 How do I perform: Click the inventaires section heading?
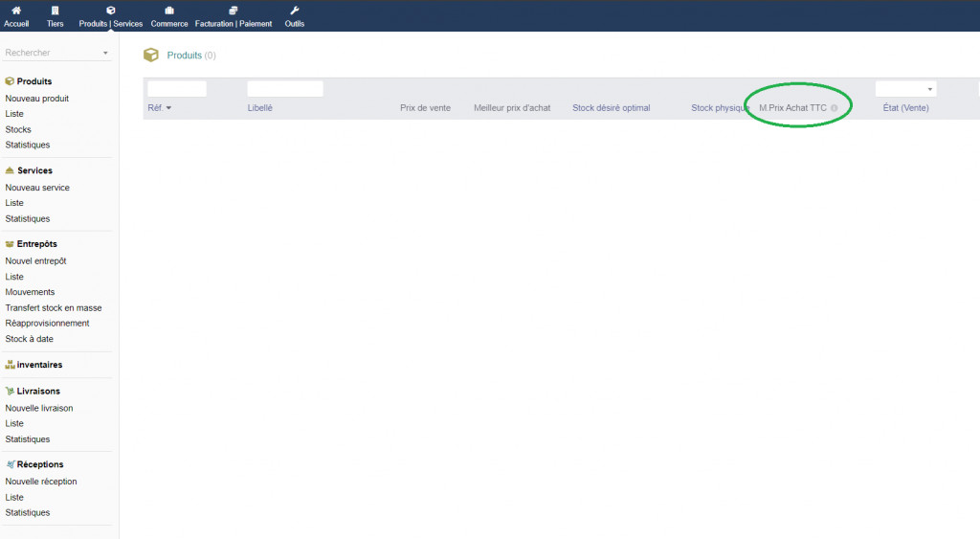39,365
